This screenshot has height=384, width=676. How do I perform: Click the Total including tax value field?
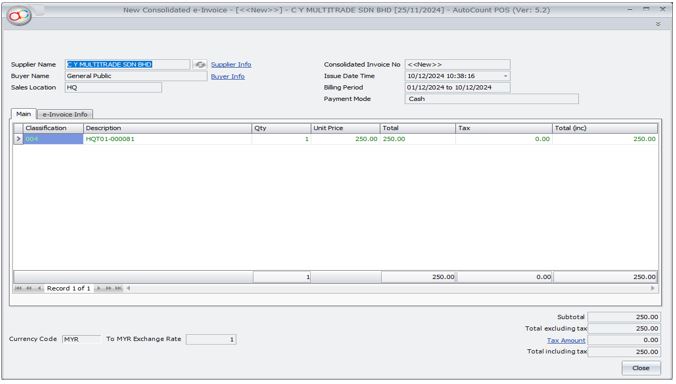[x=624, y=352]
